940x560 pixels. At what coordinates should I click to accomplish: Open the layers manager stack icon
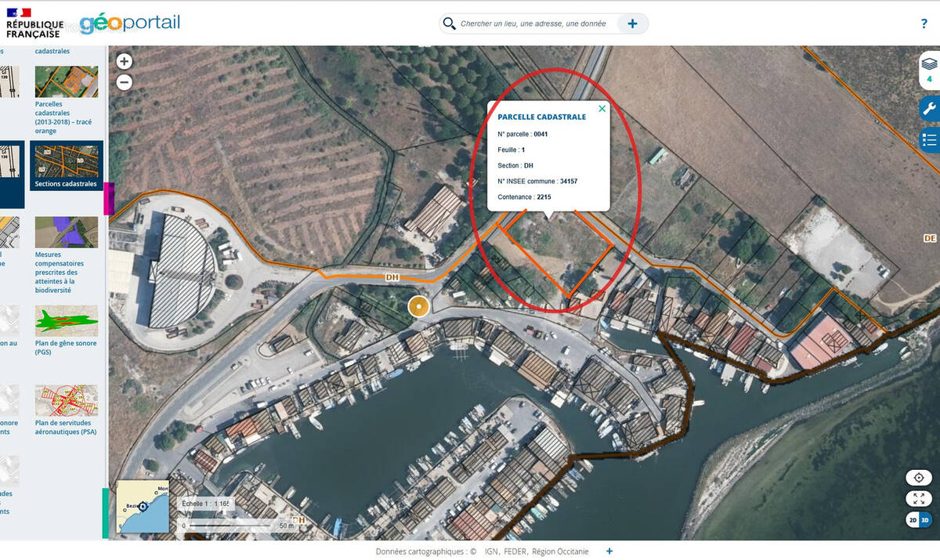point(929,64)
